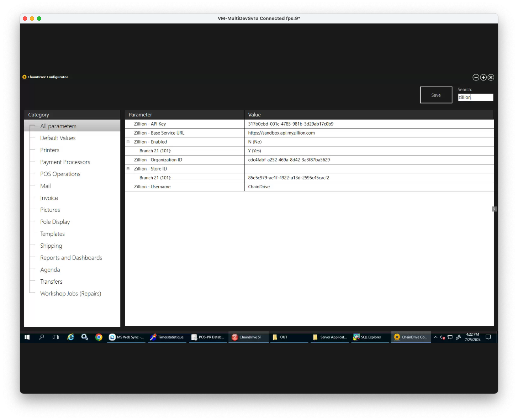The image size is (518, 420).
Task: Collapse the Zillion - Enabled row
Action: (128, 142)
